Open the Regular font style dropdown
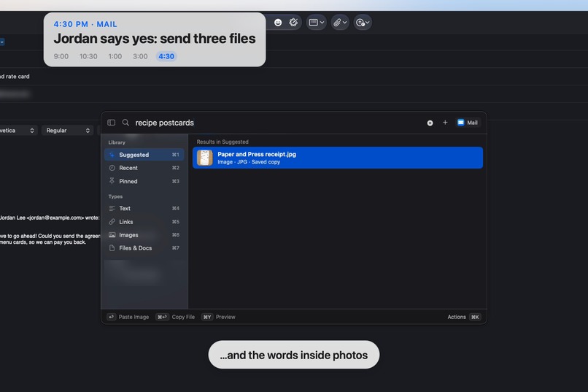This screenshot has height=392, width=588. tap(67, 130)
